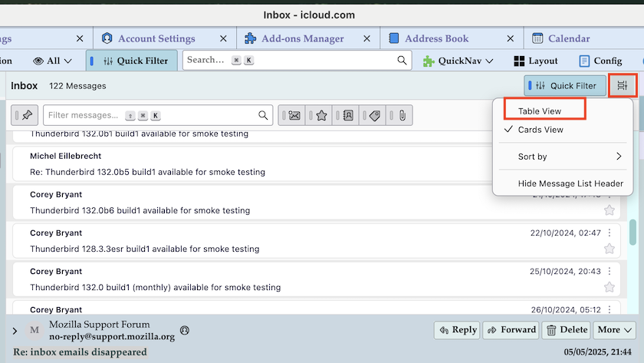The width and height of the screenshot is (644, 363).
Task: Toggle the Quick Filter button in Inbox header
Action: 565,85
